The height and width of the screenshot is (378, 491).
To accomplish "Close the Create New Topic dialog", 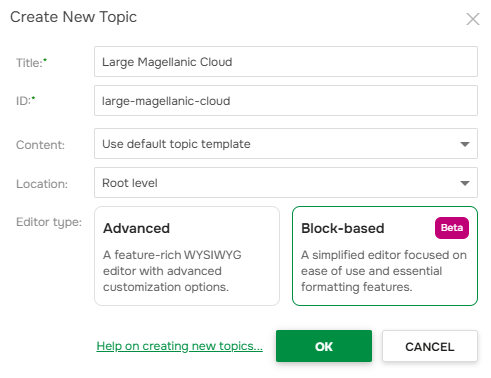I will (473, 19).
